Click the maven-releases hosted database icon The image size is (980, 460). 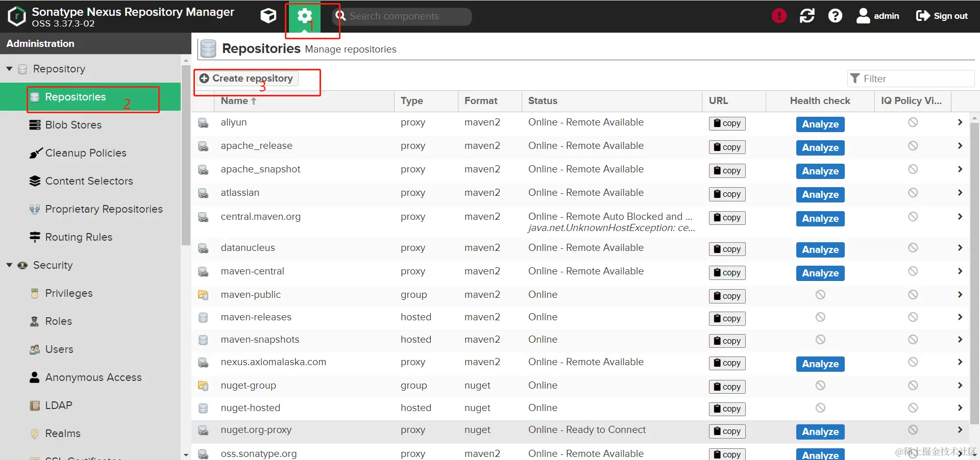point(203,317)
